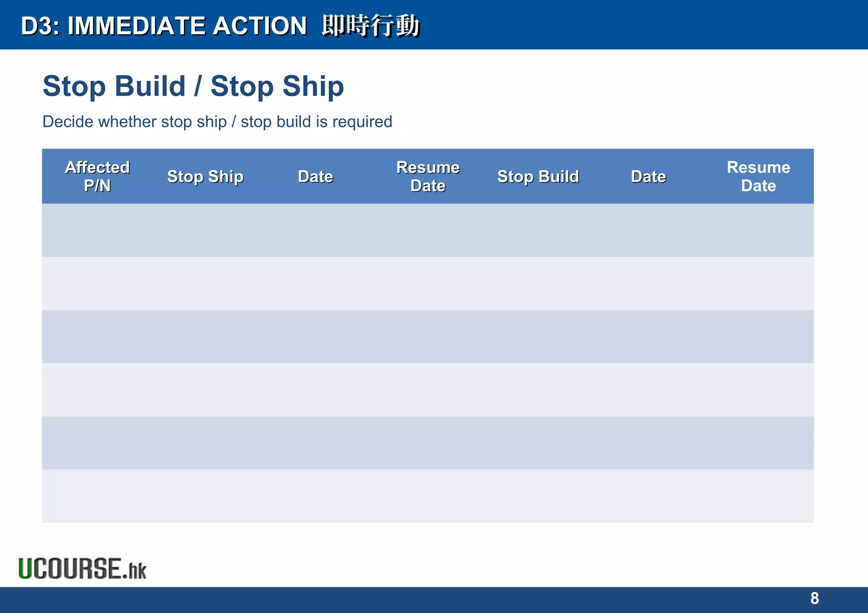Click the UCOURSE.hk logo
Screen dimensions: 868x613
coord(83,569)
